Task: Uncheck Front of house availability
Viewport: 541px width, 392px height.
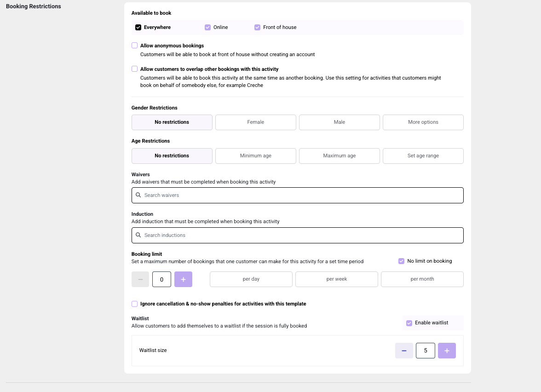Action: point(257,27)
